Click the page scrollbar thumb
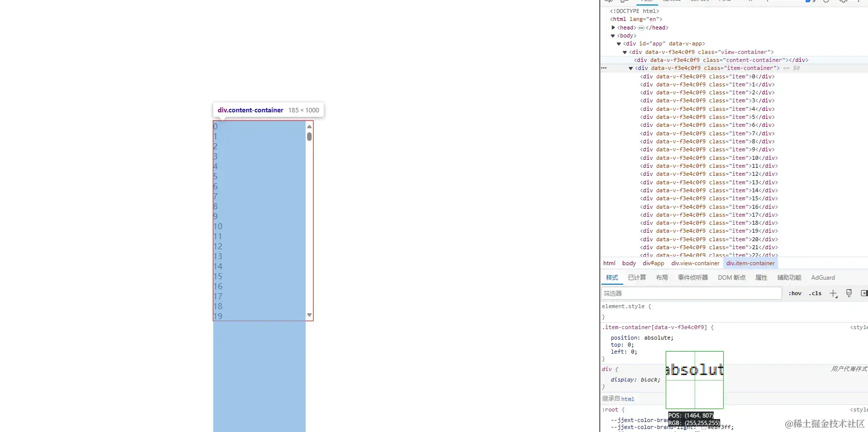Screen dimensions: 868x432 tap(309, 136)
